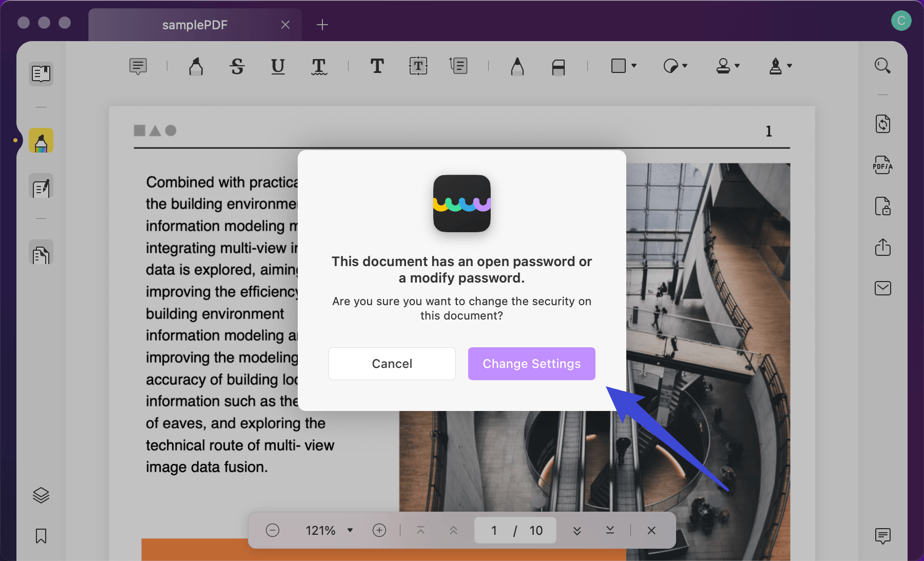Open the Convert PDF icon
This screenshot has height=561, width=924.
click(882, 124)
